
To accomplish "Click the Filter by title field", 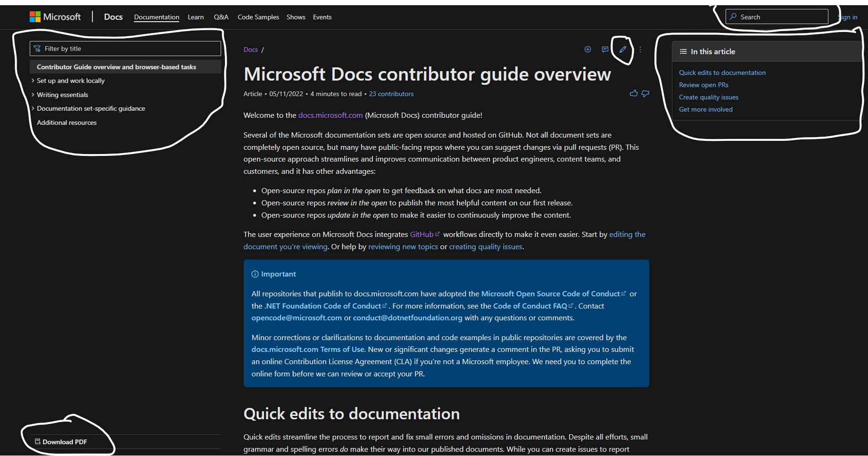I will (x=125, y=49).
